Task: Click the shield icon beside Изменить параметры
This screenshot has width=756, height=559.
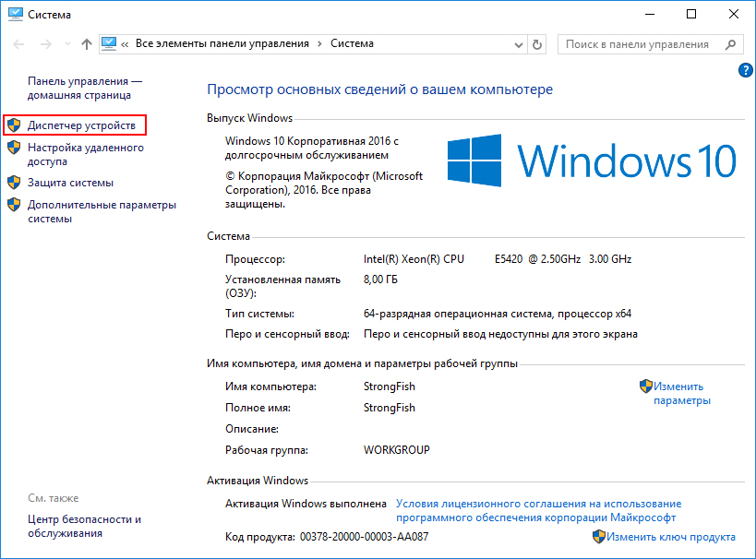Action: pyautogui.click(x=645, y=386)
